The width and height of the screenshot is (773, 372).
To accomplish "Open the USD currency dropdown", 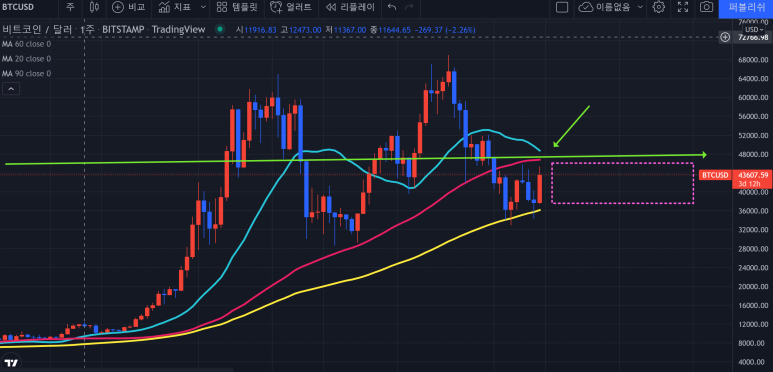I will [x=754, y=30].
